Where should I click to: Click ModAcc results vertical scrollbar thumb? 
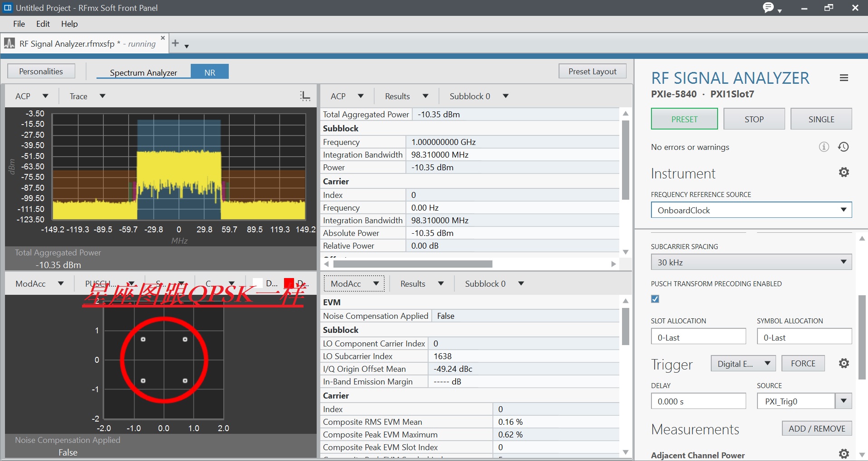coord(625,326)
